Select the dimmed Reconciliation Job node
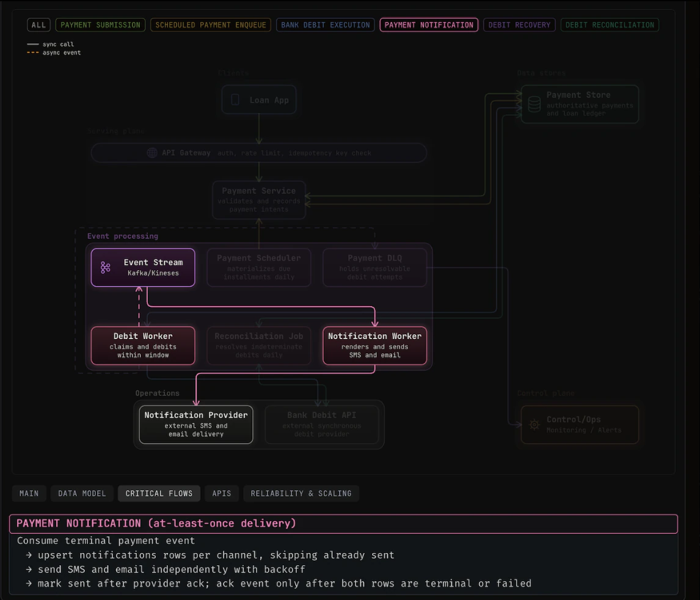Image resolution: width=700 pixels, height=600 pixels. click(259, 346)
